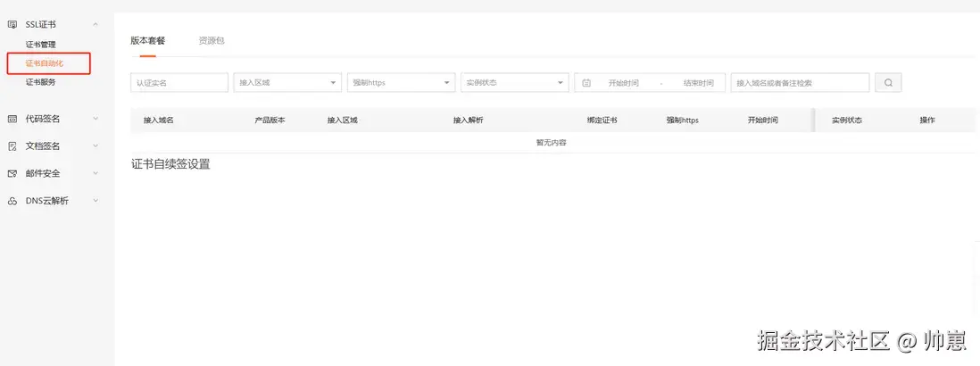Click the 实例状态 table column header
980x366 pixels.
[847, 120]
